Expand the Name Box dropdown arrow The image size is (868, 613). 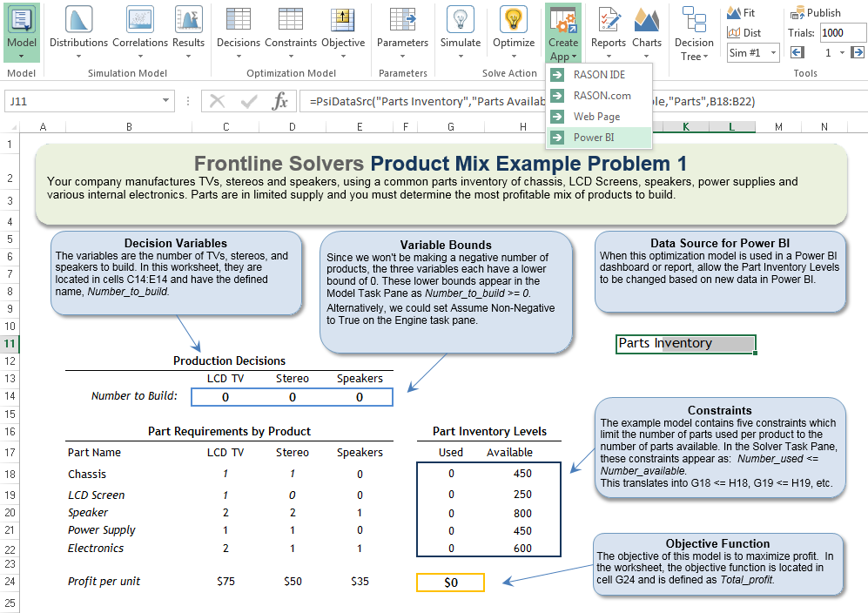click(x=165, y=101)
